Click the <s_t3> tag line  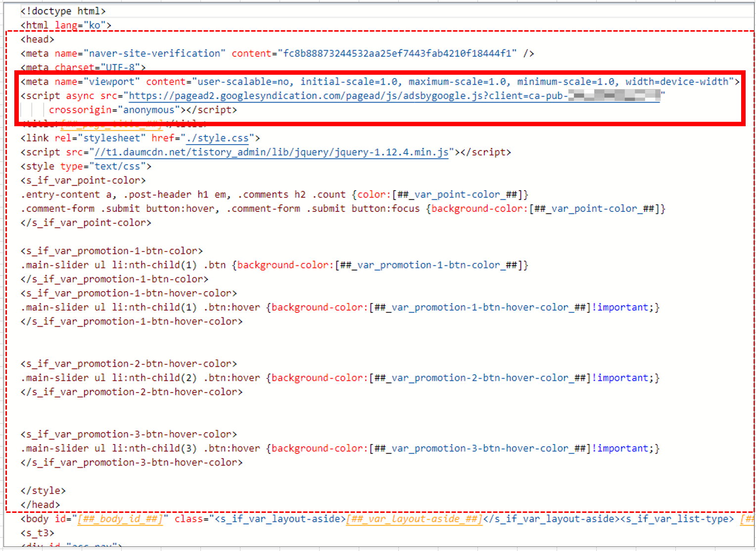pyautogui.click(x=37, y=533)
